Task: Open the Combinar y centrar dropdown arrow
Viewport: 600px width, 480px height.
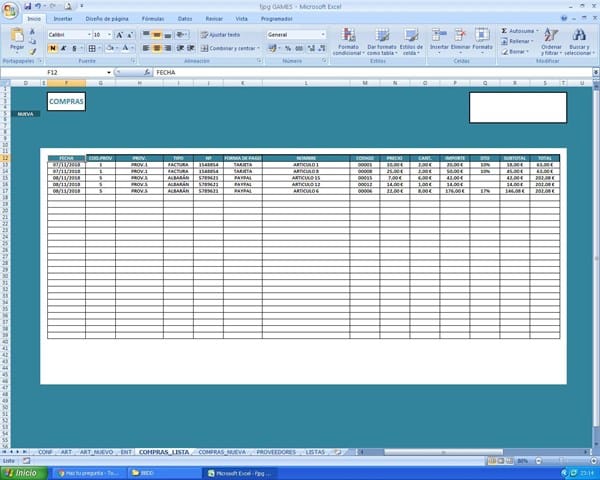Action: pyautogui.click(x=259, y=48)
